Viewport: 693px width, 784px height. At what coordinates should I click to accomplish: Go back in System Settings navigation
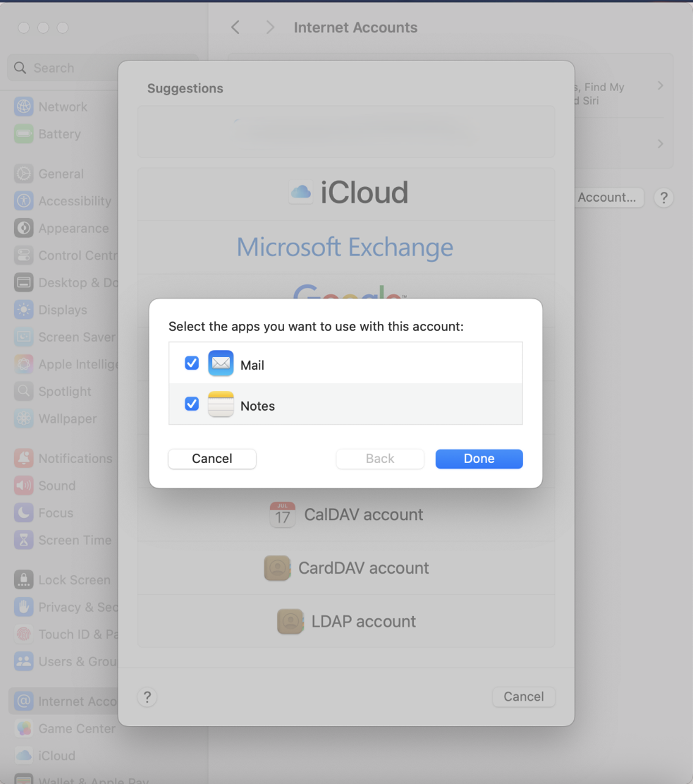click(235, 27)
